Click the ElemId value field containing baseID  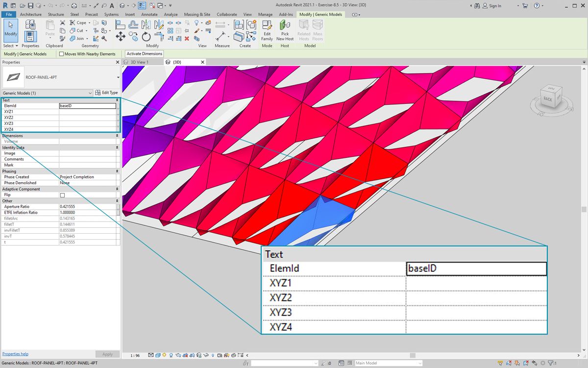pos(87,106)
